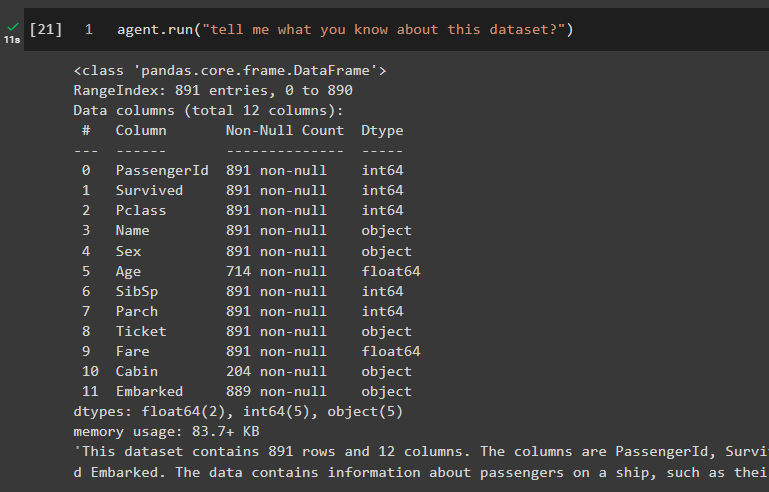Click the Fare row's float64 dtype
The width and height of the screenshot is (769, 492).
pos(390,351)
